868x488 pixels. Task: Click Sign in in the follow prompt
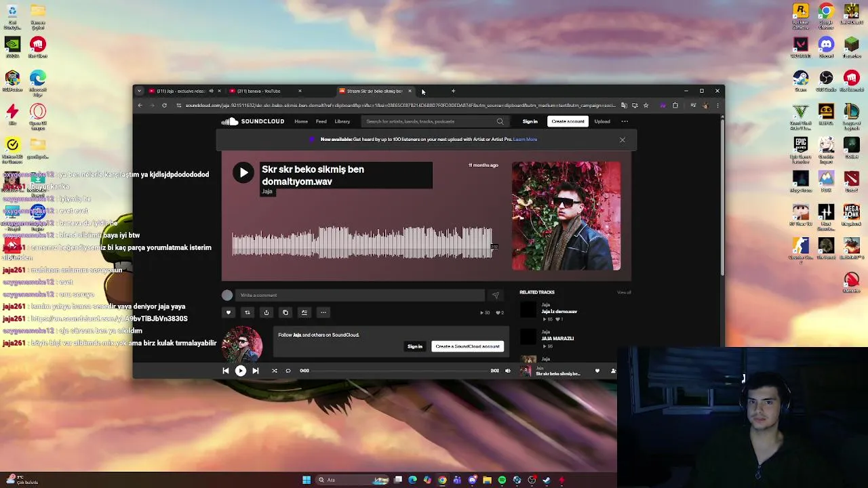[415, 346]
